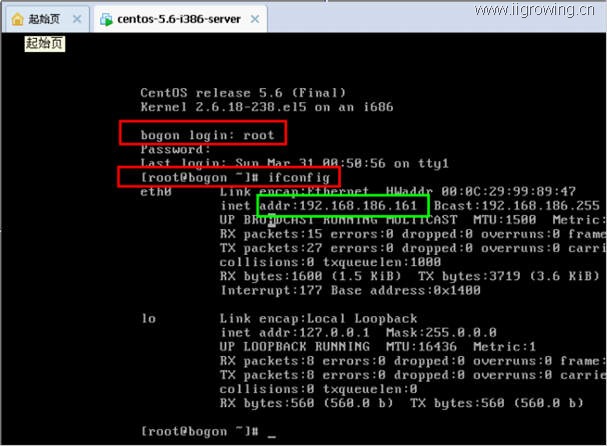This screenshot has height=446, width=607.
Task: Click the 'inet addr:127.0.0.1' text
Action: (295, 333)
